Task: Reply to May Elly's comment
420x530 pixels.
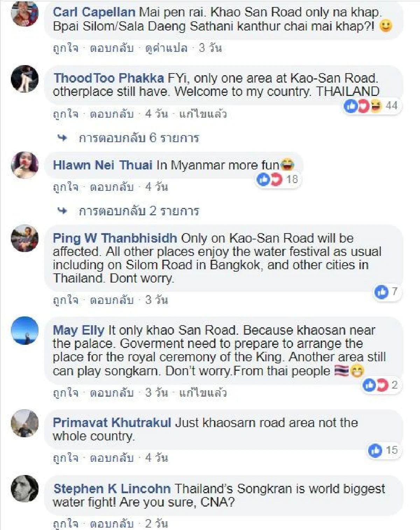Action: coord(112,392)
